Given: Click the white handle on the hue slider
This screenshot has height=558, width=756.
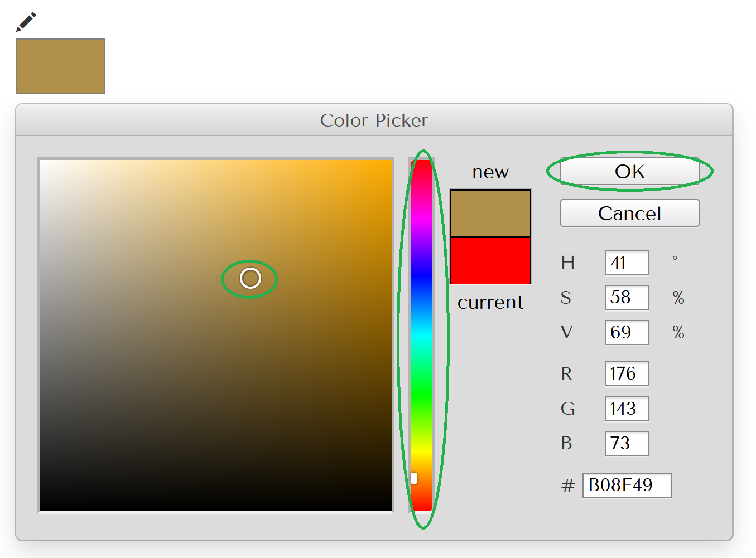Looking at the screenshot, I should (414, 478).
